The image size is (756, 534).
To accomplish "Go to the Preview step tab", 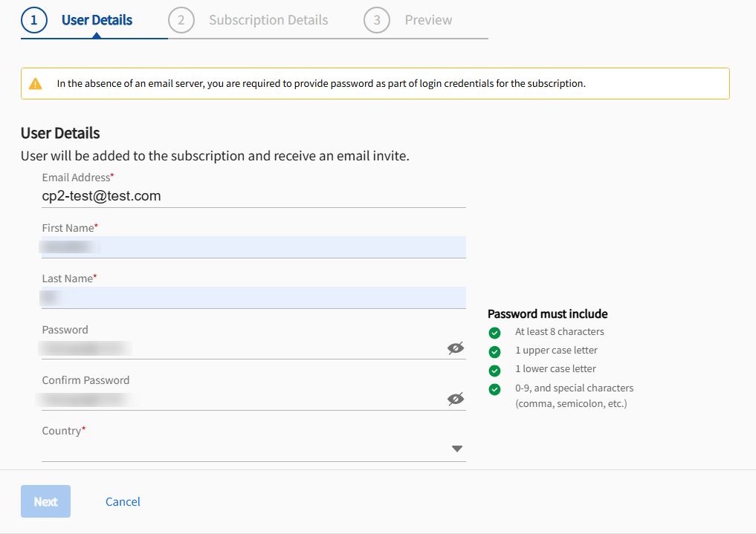I will pyautogui.click(x=428, y=20).
